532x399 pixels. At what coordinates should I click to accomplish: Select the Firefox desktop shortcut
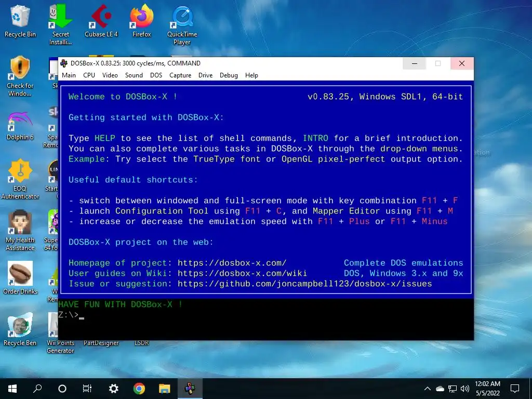(x=141, y=21)
